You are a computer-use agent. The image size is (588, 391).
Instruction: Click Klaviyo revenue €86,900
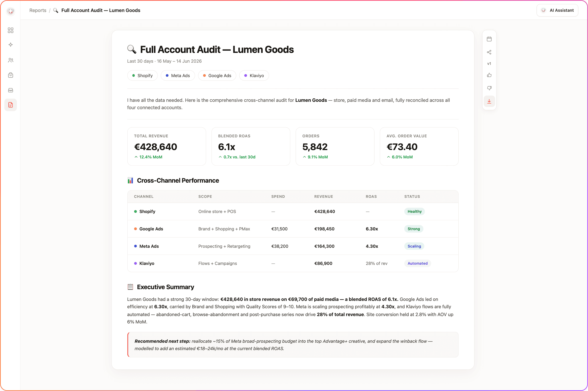coord(323,263)
